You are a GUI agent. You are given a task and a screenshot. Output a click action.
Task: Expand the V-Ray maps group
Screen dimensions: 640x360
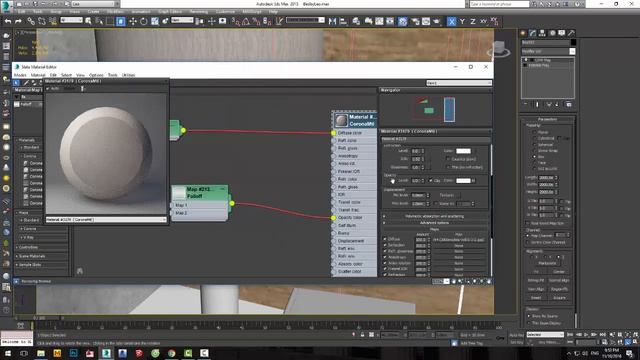click(x=29, y=237)
